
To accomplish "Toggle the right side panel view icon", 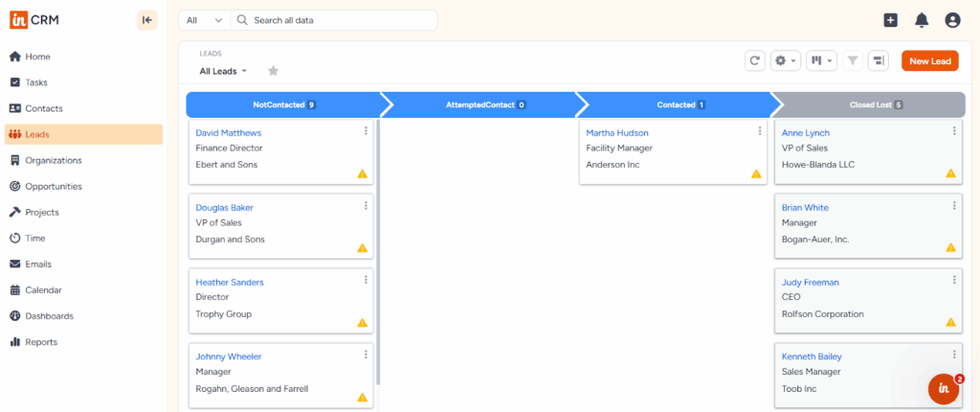I will (878, 61).
